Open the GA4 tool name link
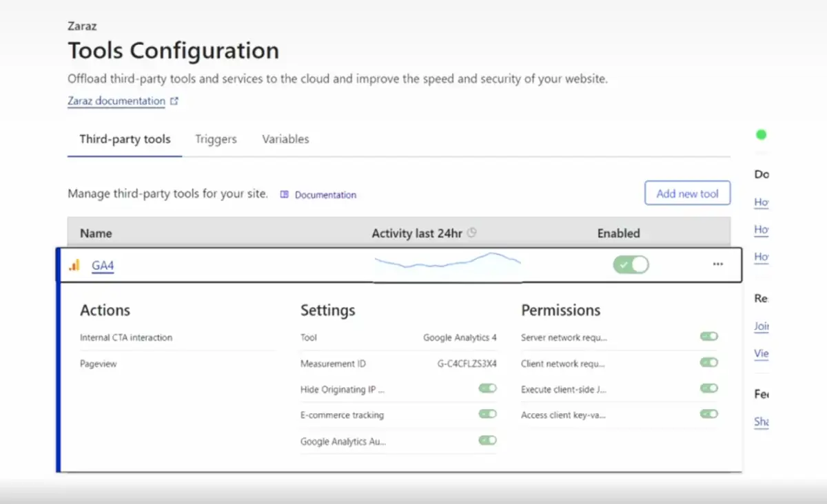The height and width of the screenshot is (504, 827). click(x=103, y=266)
